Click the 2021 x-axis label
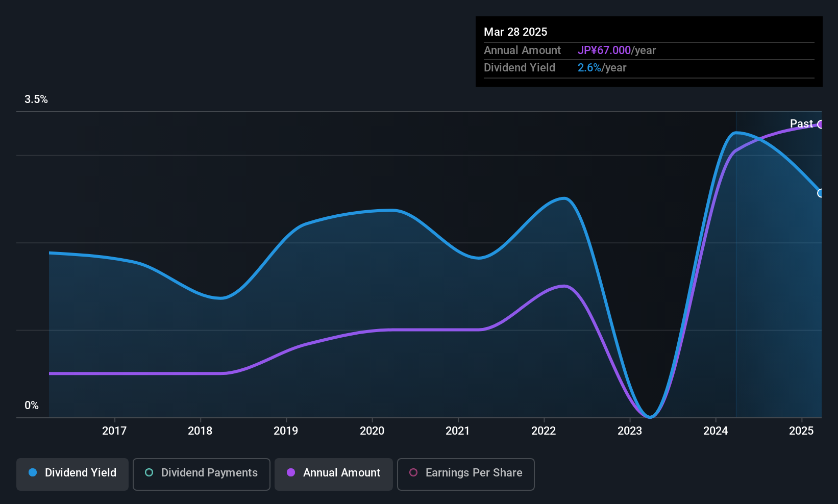838x504 pixels. tap(458, 431)
